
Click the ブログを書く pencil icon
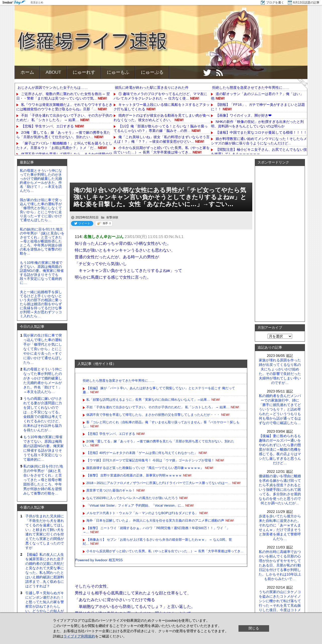point(263,3)
